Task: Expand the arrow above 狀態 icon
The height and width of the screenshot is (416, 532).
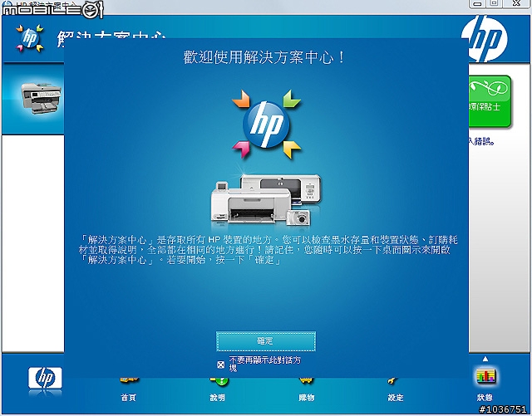Action: 485,359
